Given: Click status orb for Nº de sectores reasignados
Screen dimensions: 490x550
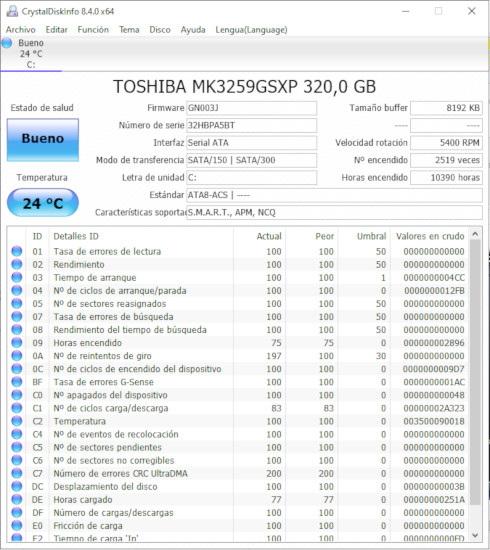Looking at the screenshot, I should point(16,303).
